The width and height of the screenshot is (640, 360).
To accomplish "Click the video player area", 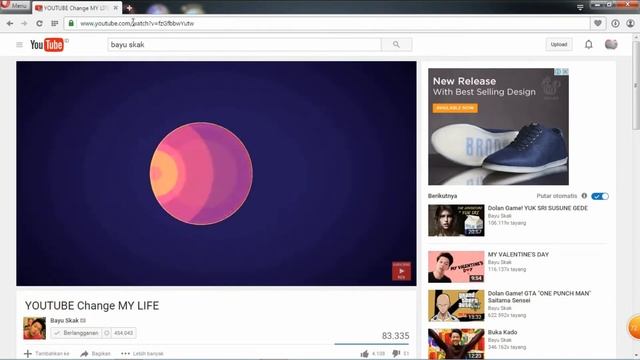I will click(216, 173).
